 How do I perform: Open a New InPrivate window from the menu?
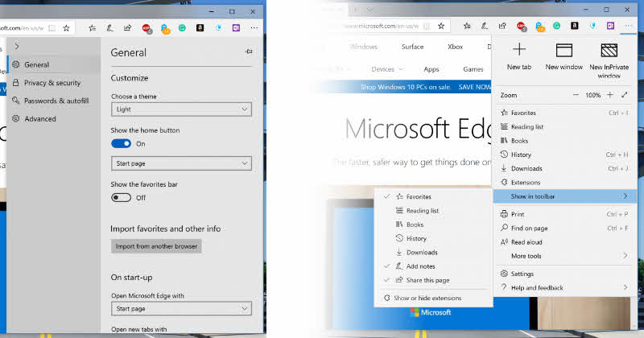pos(609,60)
